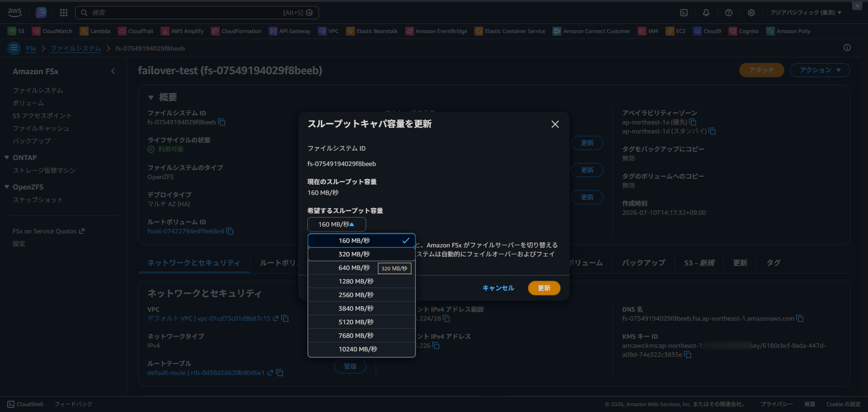The image size is (868, 412).
Task: Open the help question mark menu
Action: pyautogui.click(x=729, y=13)
